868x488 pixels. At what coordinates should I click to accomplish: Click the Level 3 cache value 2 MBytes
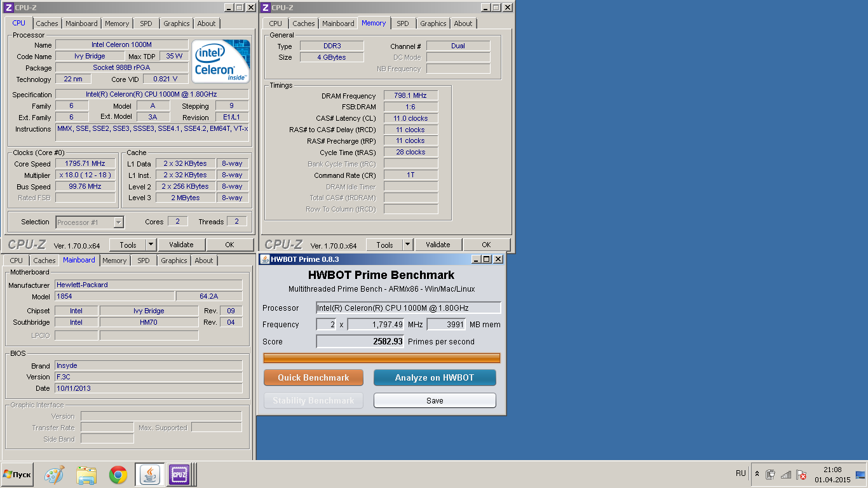[x=185, y=198]
